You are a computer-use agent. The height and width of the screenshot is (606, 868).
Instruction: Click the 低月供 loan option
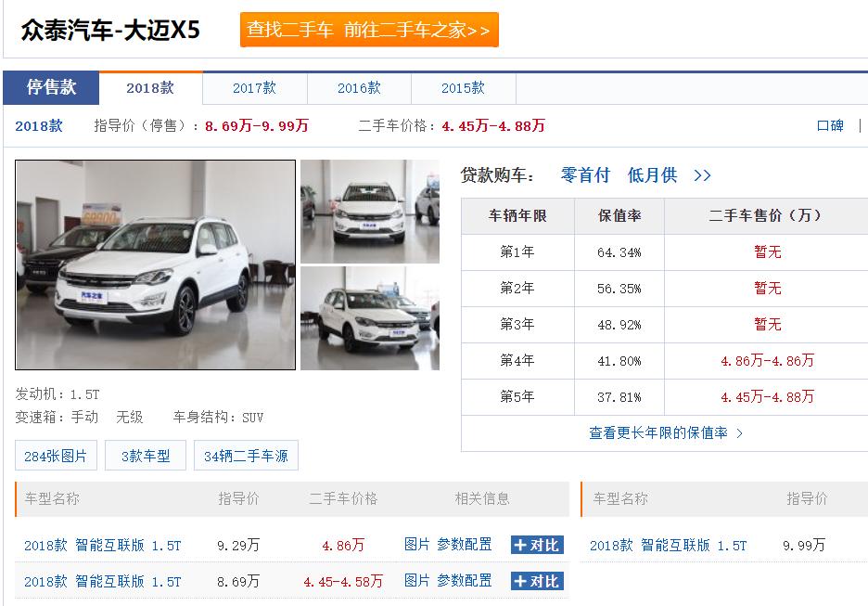652,175
